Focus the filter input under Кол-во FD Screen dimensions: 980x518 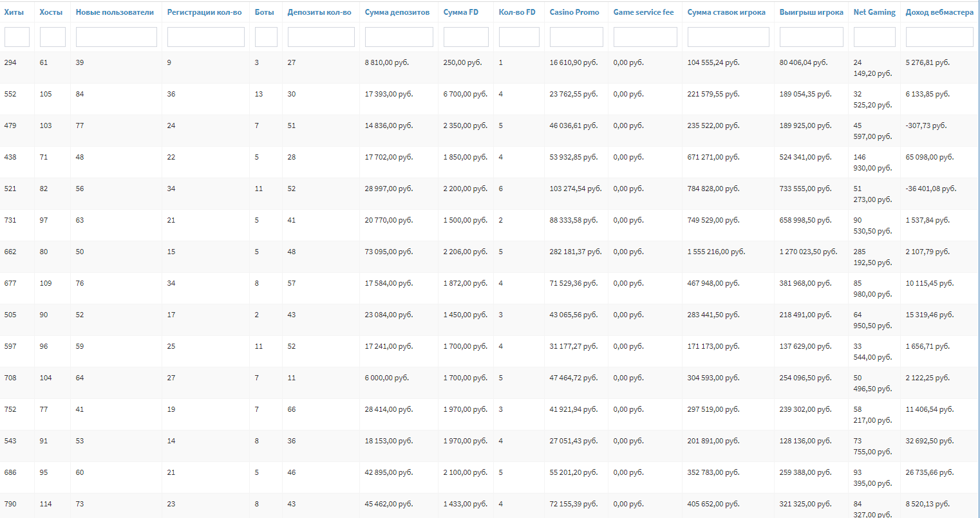518,37
